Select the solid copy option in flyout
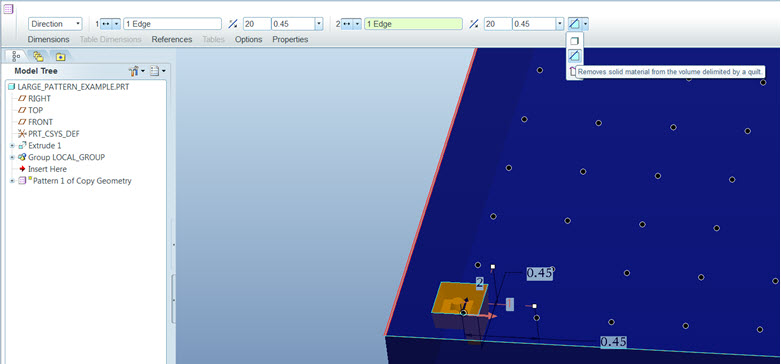781x364 pixels. click(x=574, y=41)
